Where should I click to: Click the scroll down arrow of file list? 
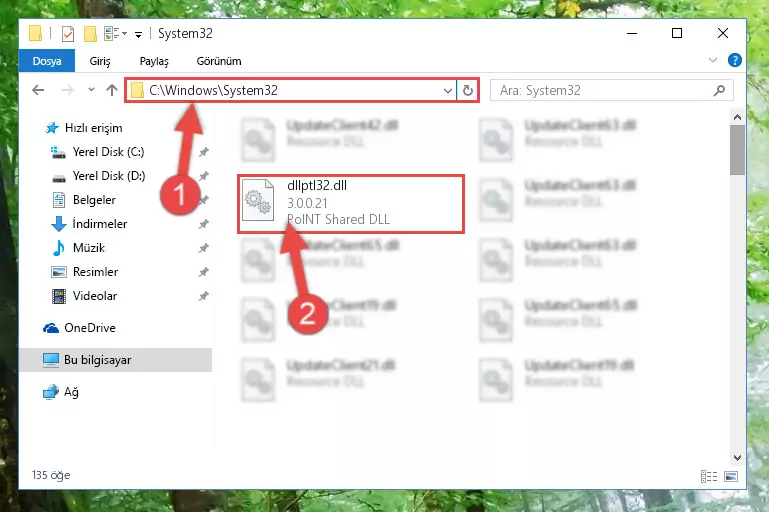pyautogui.click(x=737, y=458)
